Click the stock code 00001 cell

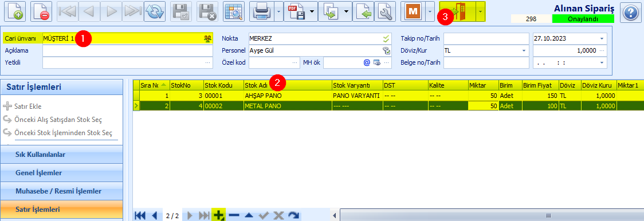point(224,95)
